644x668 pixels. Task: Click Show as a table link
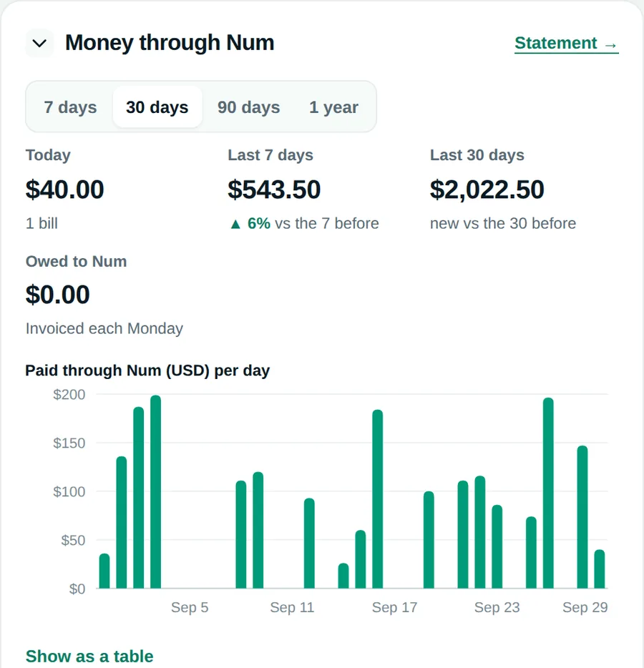tap(89, 657)
